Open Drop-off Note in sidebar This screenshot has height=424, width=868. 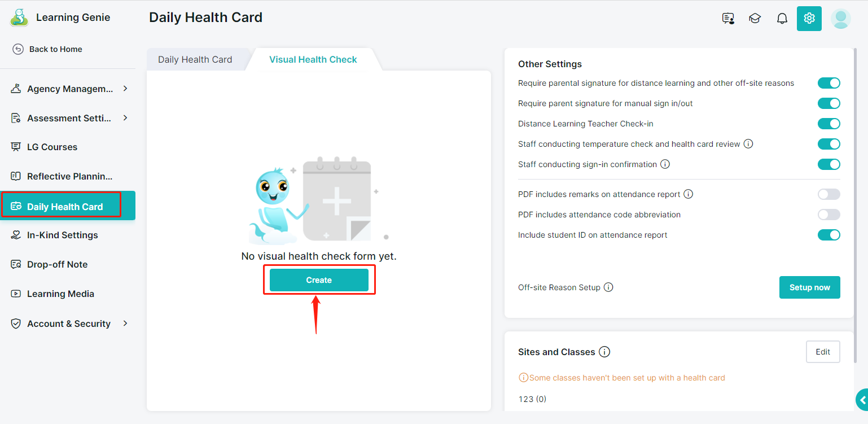click(58, 264)
